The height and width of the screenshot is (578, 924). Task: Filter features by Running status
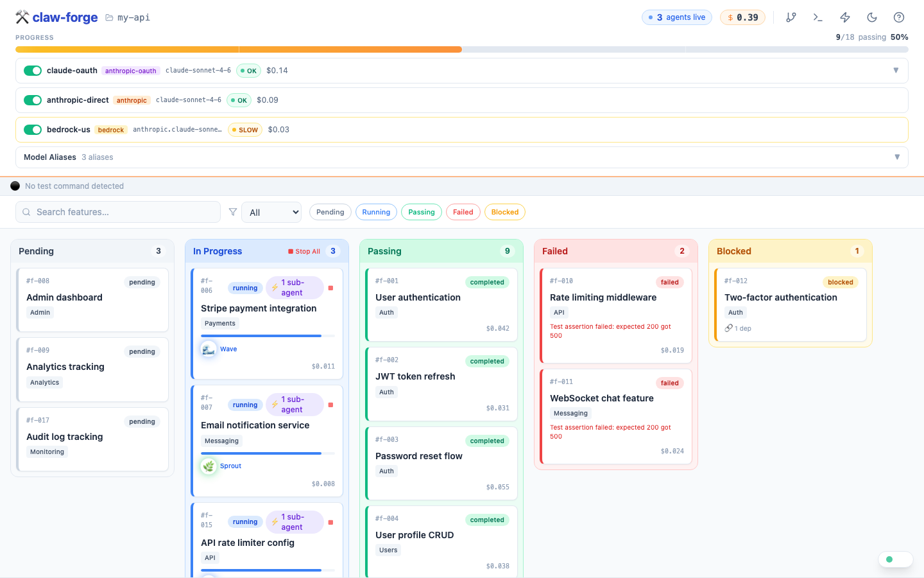[x=376, y=212]
